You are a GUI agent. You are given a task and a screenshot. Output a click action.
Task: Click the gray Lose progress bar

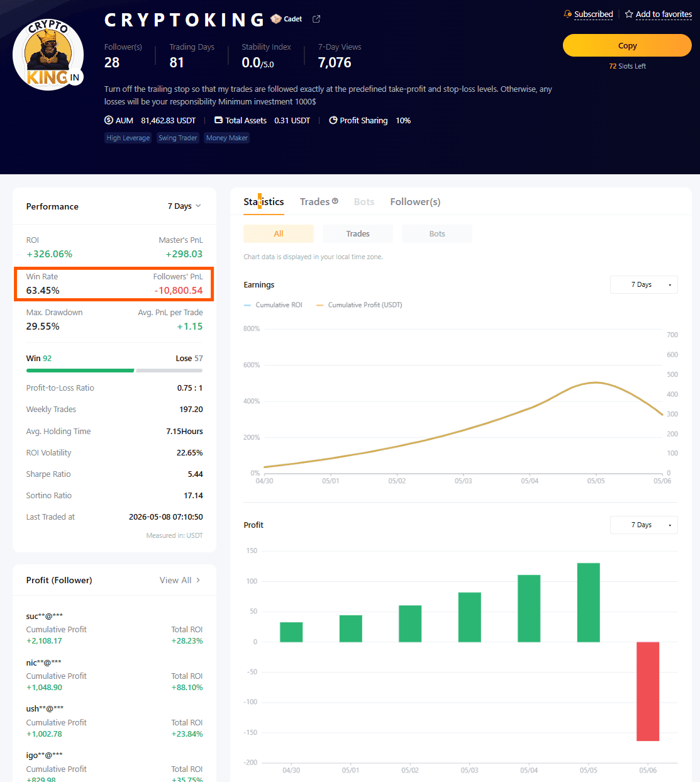(169, 371)
